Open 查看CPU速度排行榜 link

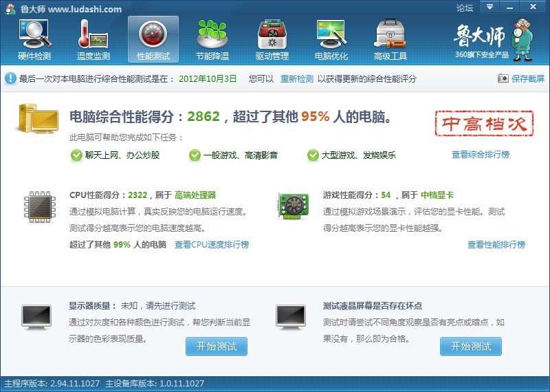(x=212, y=244)
